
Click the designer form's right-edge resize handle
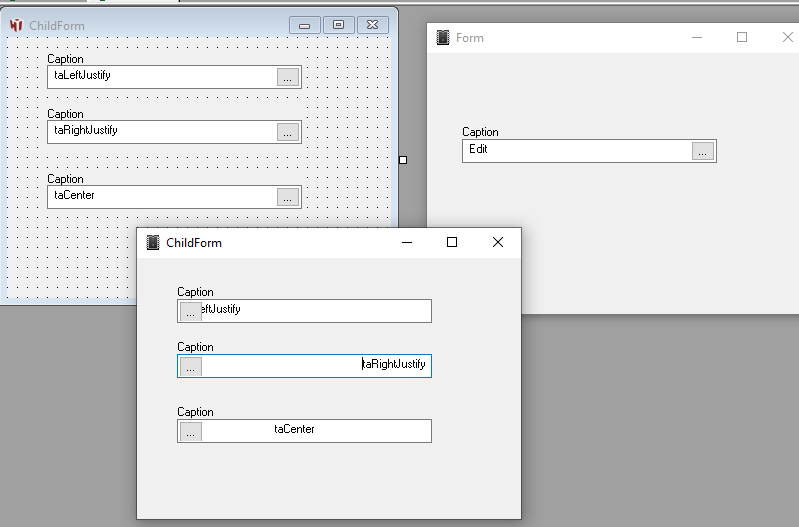pyautogui.click(x=403, y=160)
